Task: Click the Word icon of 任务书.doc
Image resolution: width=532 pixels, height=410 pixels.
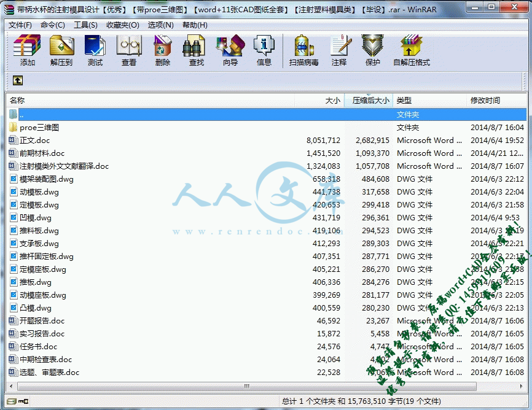Action: 13,346
